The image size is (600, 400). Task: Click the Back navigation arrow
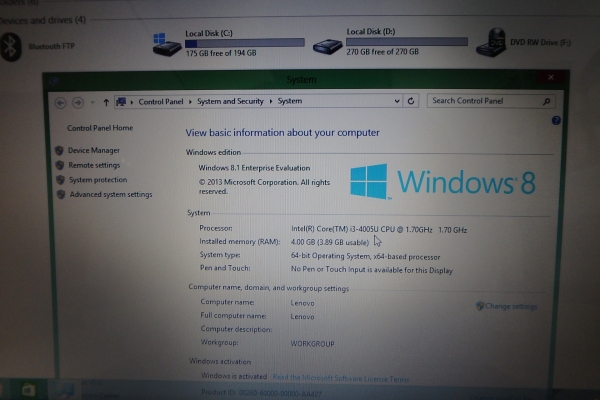[60, 103]
